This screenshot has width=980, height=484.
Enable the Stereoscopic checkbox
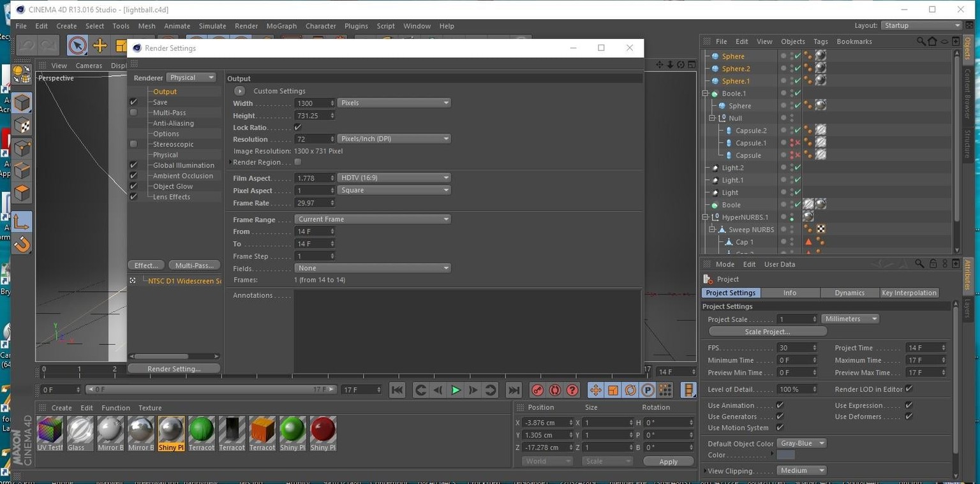point(133,144)
